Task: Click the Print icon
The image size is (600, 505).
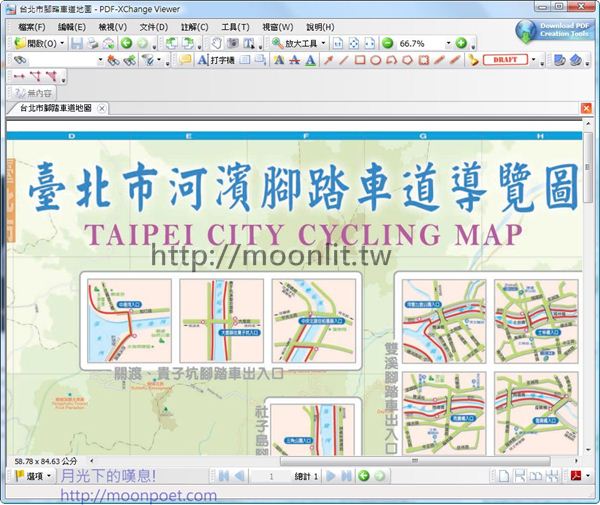Action: click(92, 44)
